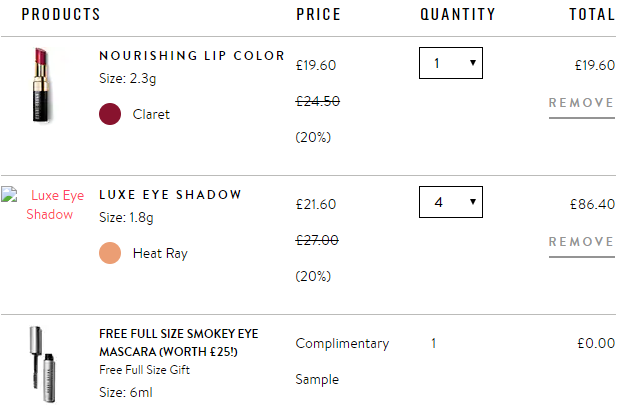Click the Smokey Eye Mascara product image
This screenshot has width=636, height=409.
(x=43, y=364)
